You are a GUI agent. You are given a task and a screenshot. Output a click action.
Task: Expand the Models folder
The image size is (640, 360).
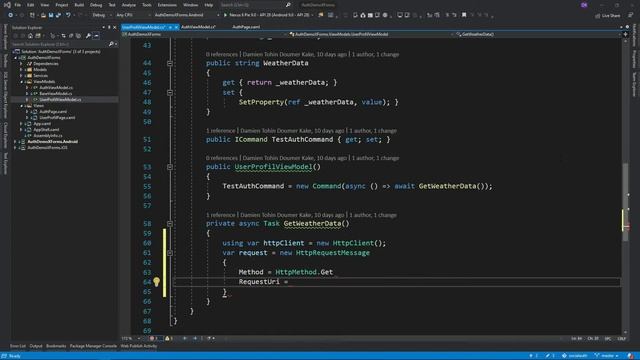(21, 70)
